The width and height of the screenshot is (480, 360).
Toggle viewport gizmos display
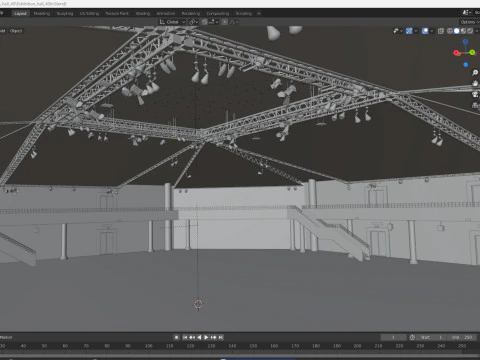(x=409, y=31)
